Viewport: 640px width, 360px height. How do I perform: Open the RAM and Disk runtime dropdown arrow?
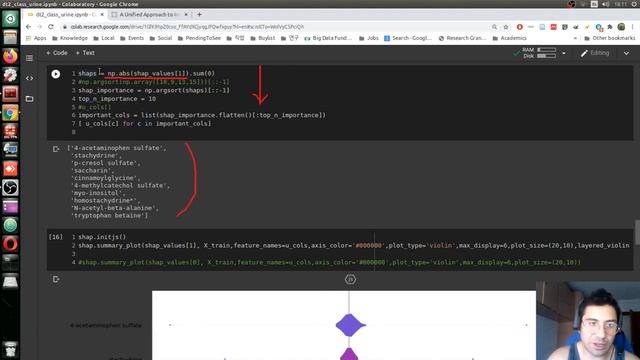tap(564, 53)
